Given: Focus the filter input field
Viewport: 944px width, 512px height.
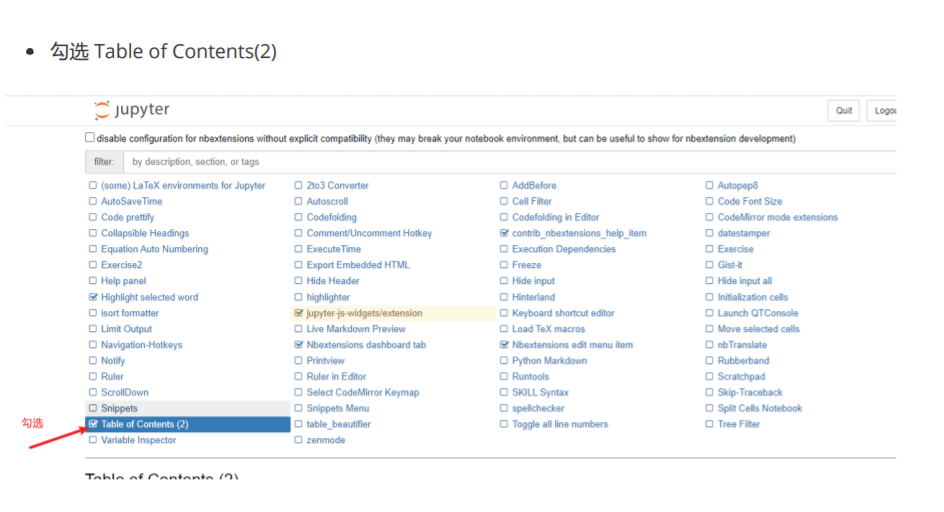Looking at the screenshot, I should click(x=509, y=162).
